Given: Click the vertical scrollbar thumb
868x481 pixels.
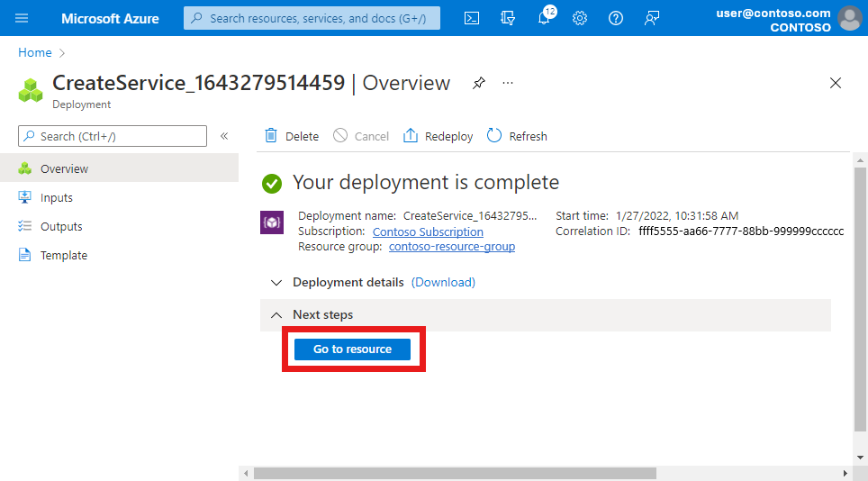Looking at the screenshot, I should [860, 299].
